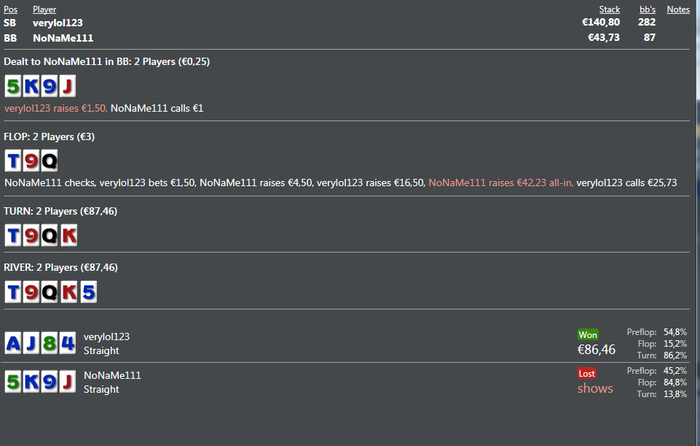Click the green Won badge

[x=588, y=334]
